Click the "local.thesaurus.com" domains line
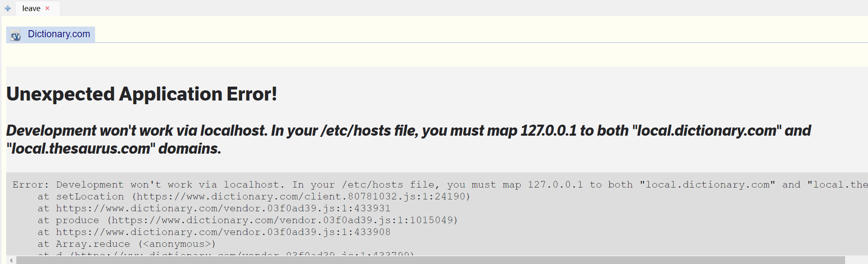The width and height of the screenshot is (868, 264). click(113, 149)
